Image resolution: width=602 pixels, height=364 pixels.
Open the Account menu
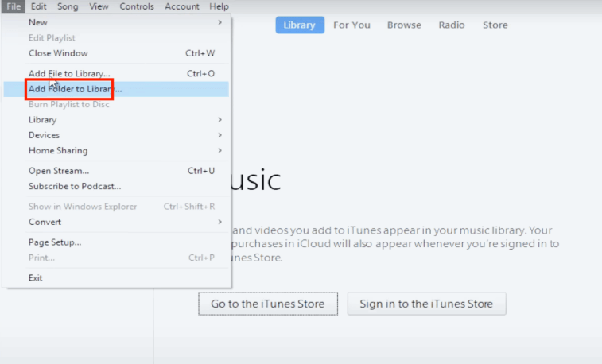tap(181, 6)
